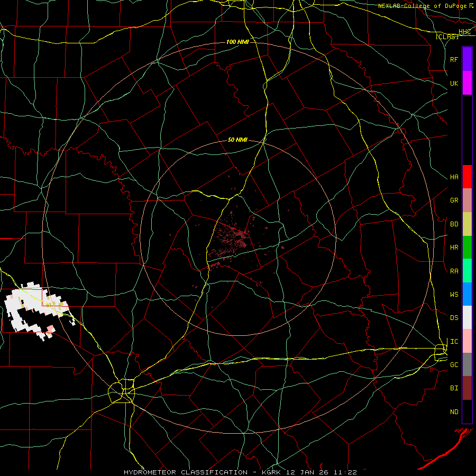
Task: Click the IC legend label
Action: click(x=454, y=341)
